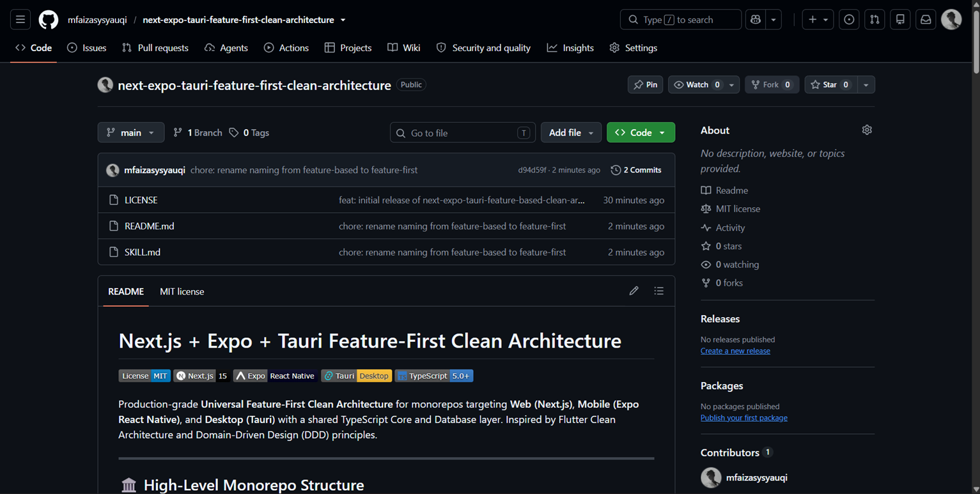Open the green Code dropdown
The height and width of the screenshot is (494, 980).
point(641,132)
